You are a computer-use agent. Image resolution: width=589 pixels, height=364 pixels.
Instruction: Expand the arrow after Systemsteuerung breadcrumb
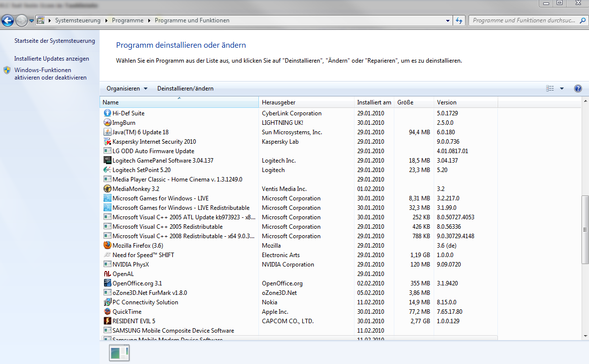(107, 21)
